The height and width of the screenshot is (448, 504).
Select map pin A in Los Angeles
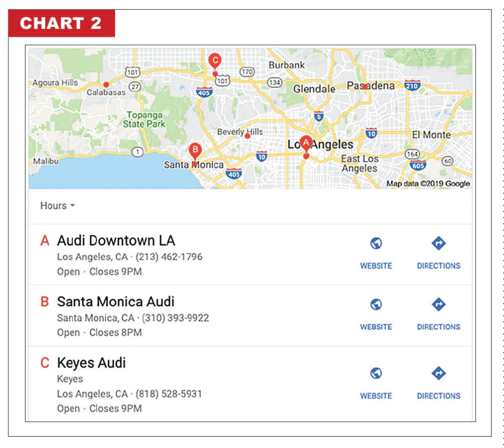(x=306, y=144)
